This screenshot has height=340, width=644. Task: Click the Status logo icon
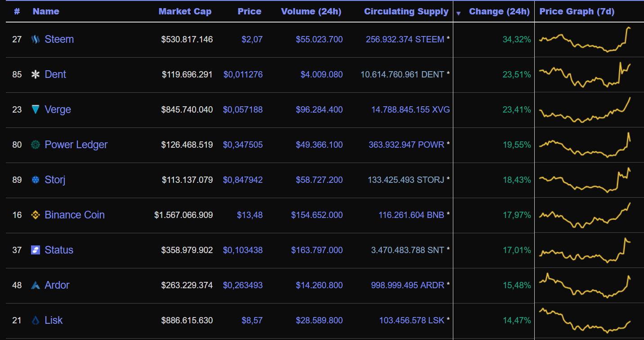[36, 250]
